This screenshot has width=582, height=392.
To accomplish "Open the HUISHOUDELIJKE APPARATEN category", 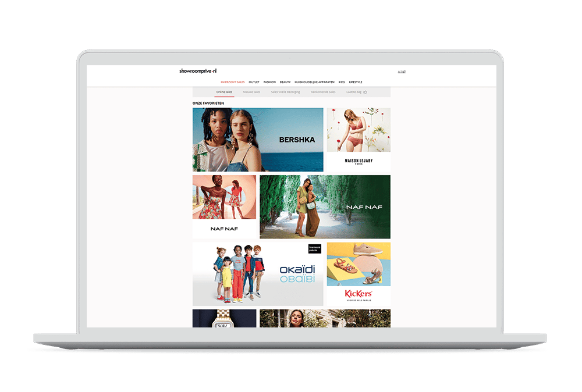I will point(314,81).
